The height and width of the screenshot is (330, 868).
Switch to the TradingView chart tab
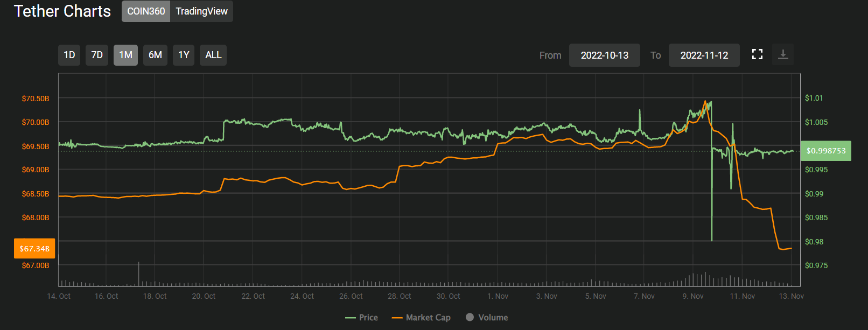pos(201,11)
